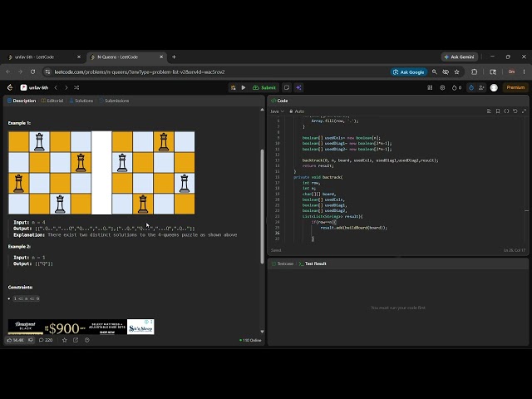Image resolution: width=532 pixels, height=399 pixels.
Task: Click the timer icon in top bar
Action: pos(471,87)
